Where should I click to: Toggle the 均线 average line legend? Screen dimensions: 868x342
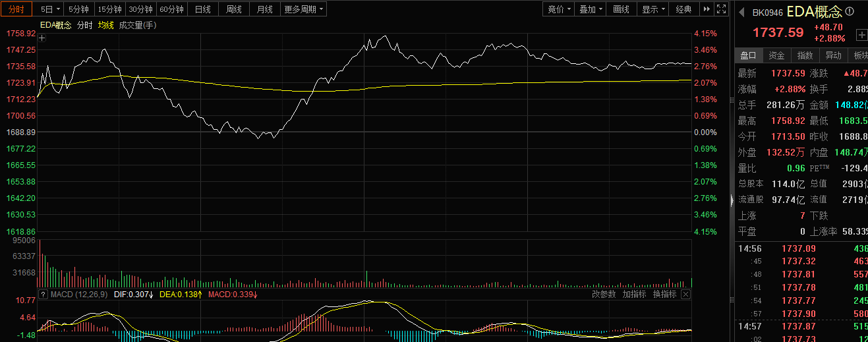[x=106, y=25]
